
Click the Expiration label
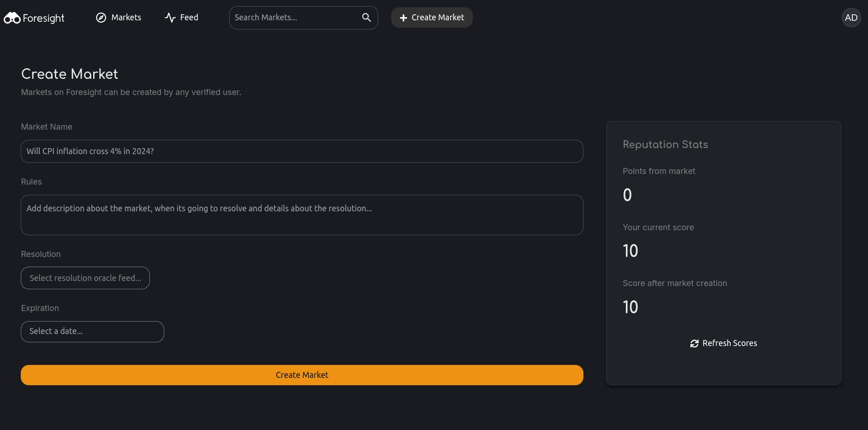coord(40,308)
